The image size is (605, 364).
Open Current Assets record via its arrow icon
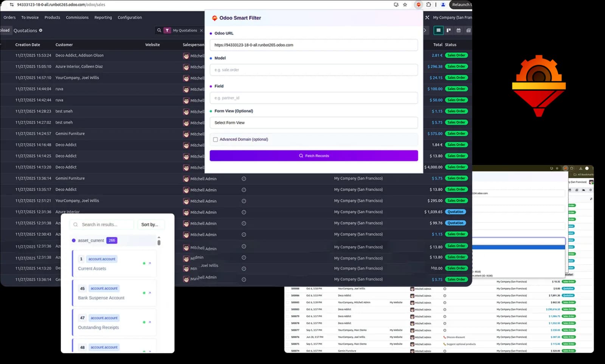150,263
